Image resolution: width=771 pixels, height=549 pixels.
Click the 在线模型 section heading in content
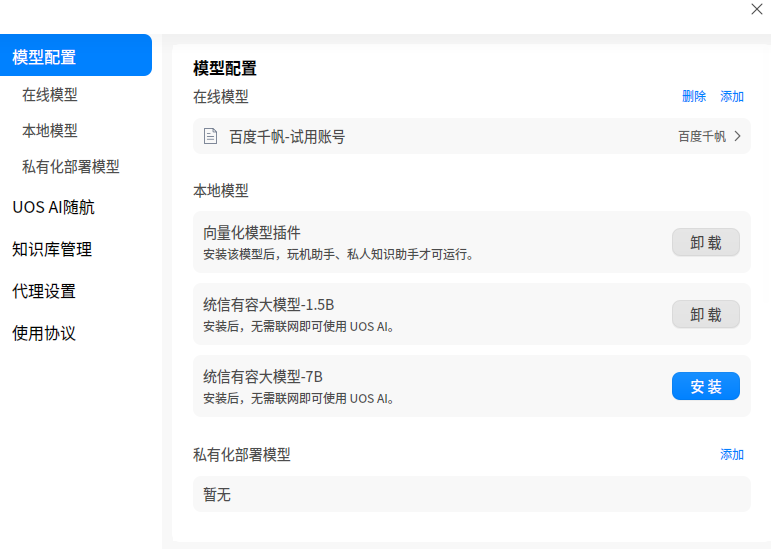(x=221, y=96)
